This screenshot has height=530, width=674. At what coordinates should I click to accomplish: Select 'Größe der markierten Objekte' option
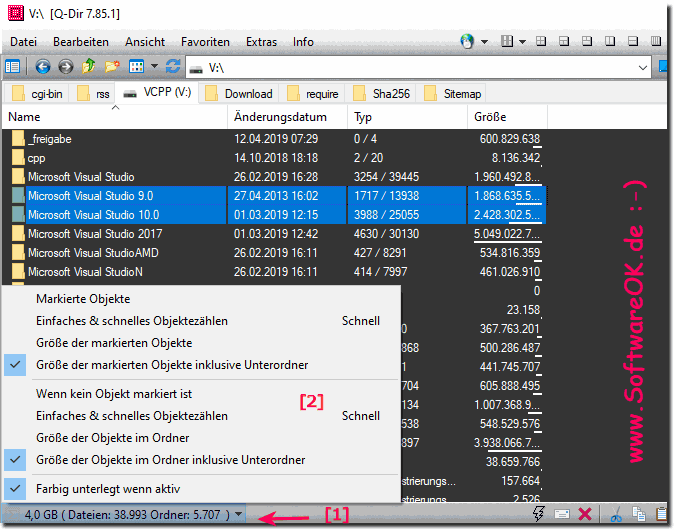click(114, 343)
